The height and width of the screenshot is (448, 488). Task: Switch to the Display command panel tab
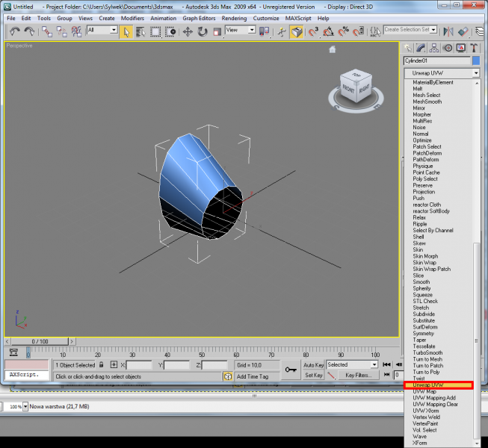[461, 49]
